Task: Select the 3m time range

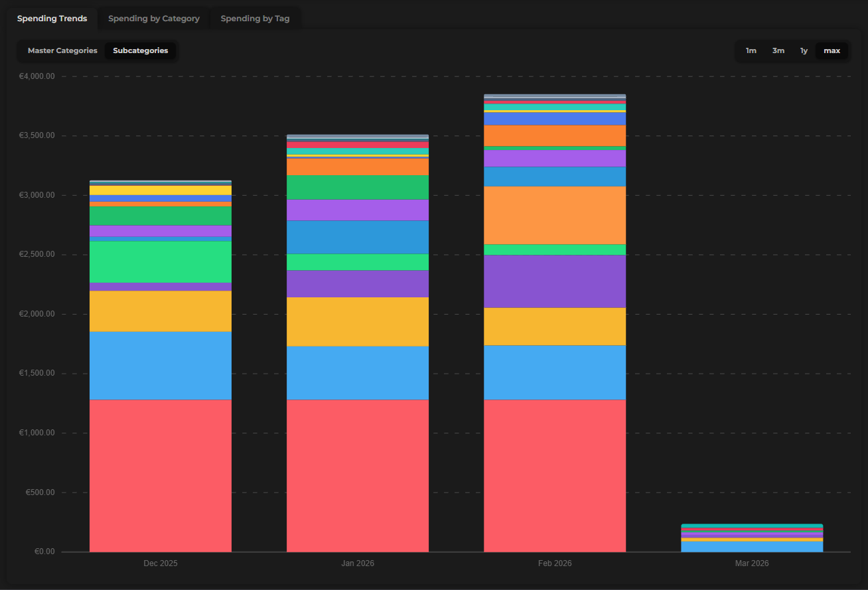Action: point(778,50)
